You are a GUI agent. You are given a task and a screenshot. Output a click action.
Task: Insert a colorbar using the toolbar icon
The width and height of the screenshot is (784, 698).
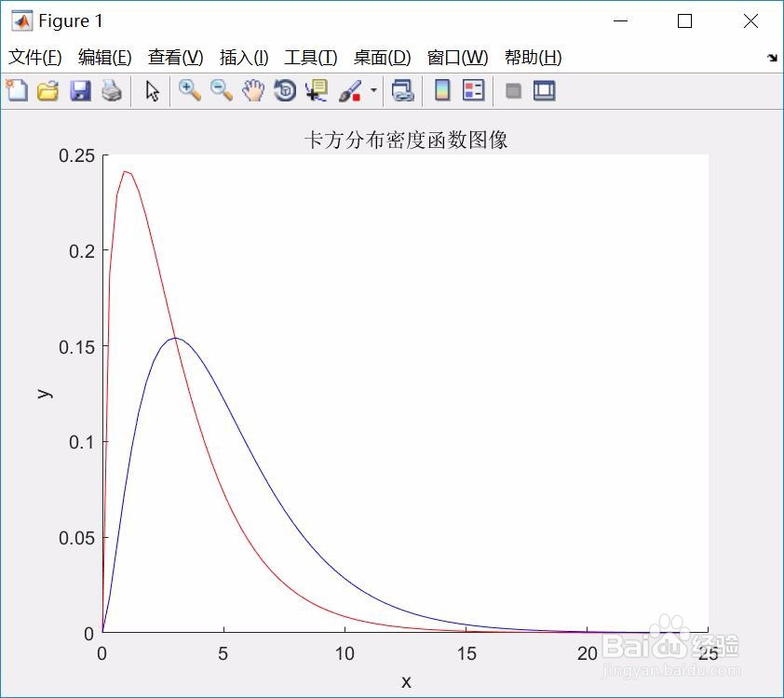coord(442,91)
